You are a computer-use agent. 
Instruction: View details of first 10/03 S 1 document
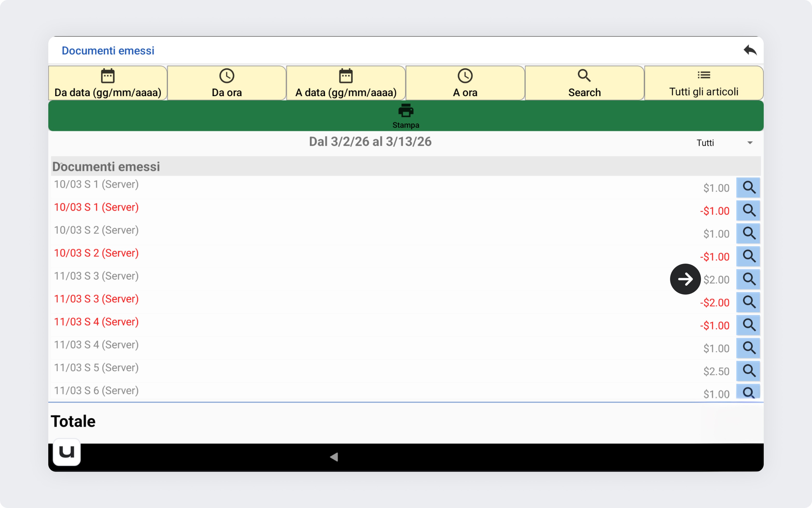[x=748, y=187]
